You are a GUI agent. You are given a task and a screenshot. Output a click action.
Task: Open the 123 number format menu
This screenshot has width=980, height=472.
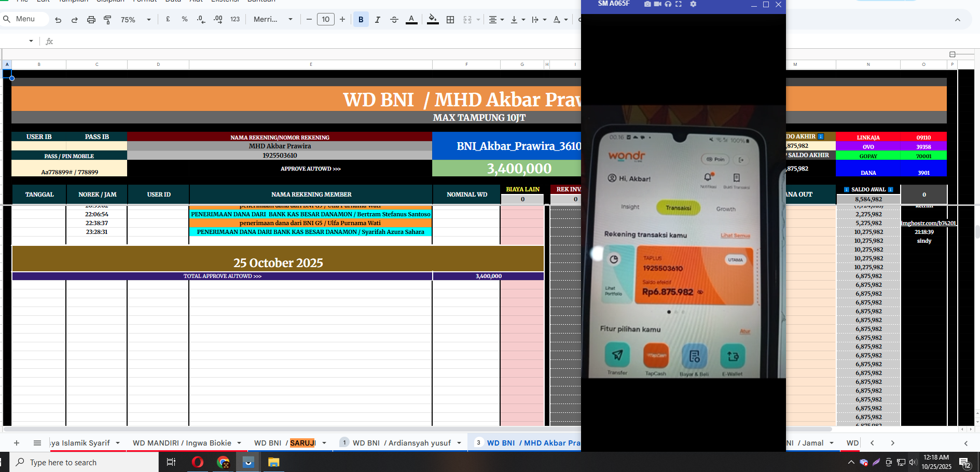235,19
